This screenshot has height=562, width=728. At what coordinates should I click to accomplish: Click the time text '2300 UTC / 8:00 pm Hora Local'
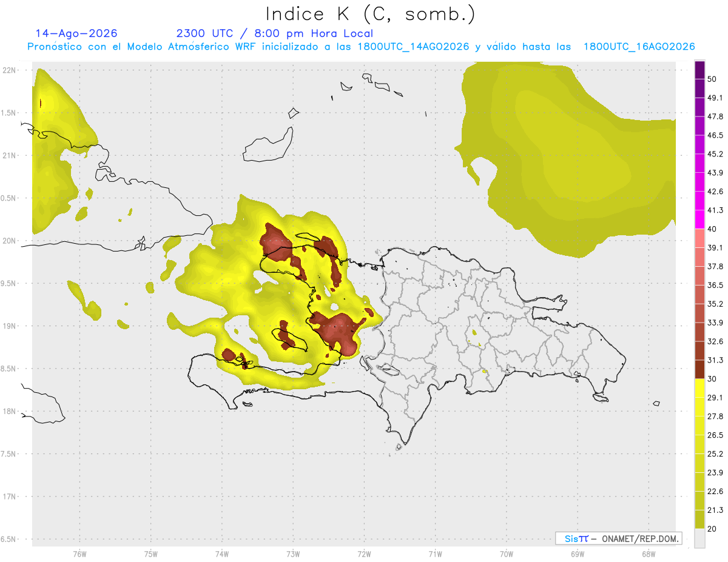click(274, 33)
